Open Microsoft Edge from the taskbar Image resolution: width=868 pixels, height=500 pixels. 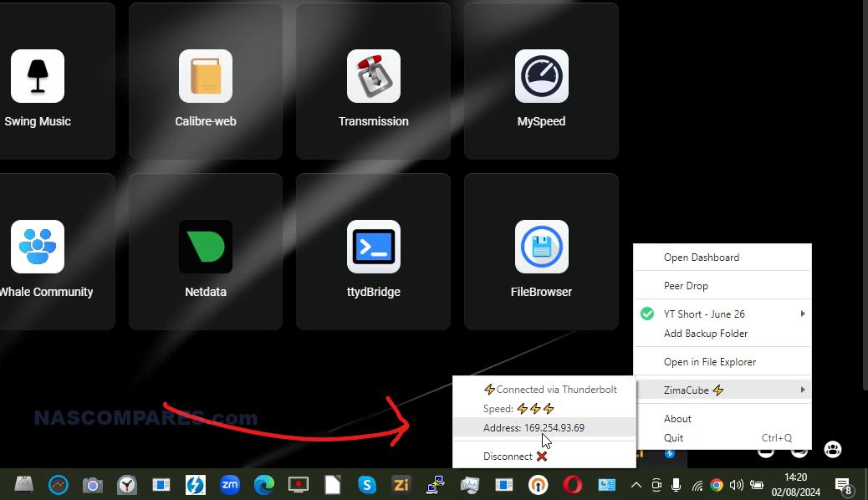264,485
